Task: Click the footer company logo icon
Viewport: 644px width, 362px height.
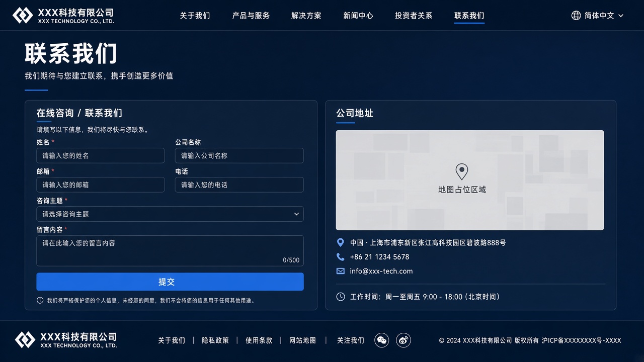Action: [x=25, y=340]
